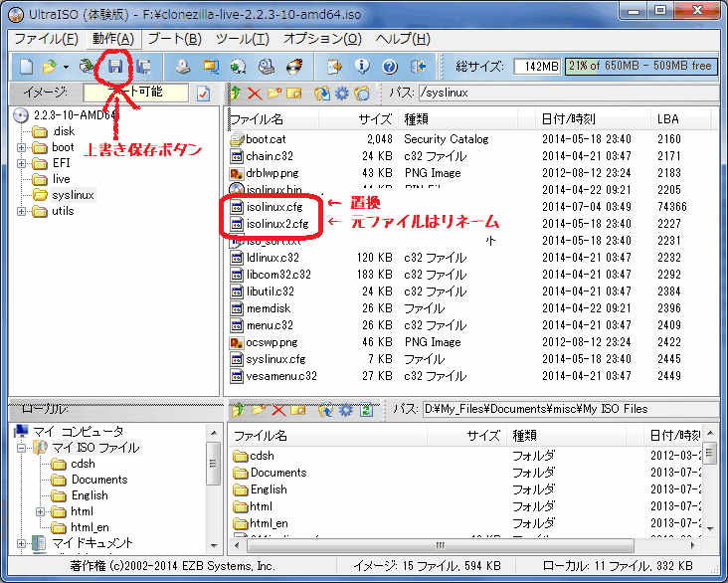This screenshot has width=728, height=583.
Task: Click the Open CD/DVD icon
Action: [87, 67]
